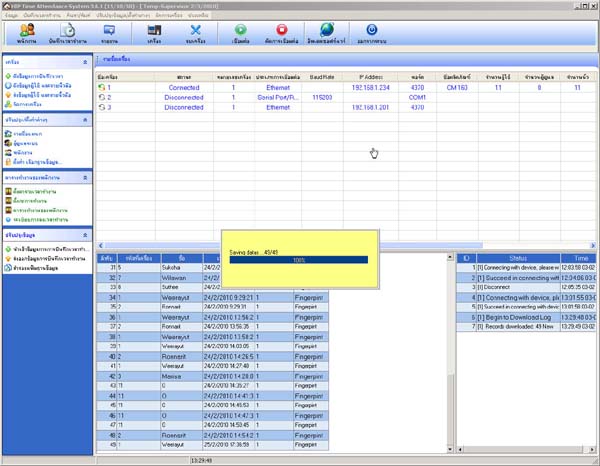
Task: Click the database icon in bottom sidebar panel
Action: pyautogui.click(x=8, y=268)
